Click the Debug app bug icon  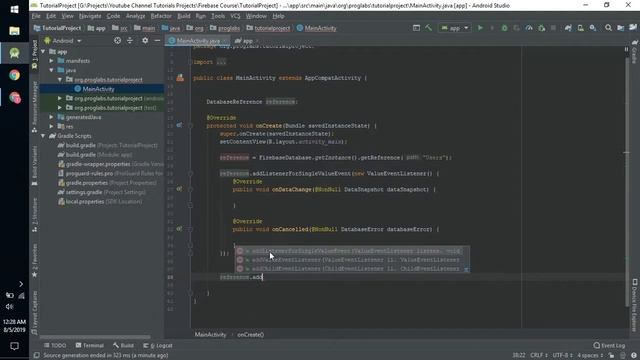(504, 28)
